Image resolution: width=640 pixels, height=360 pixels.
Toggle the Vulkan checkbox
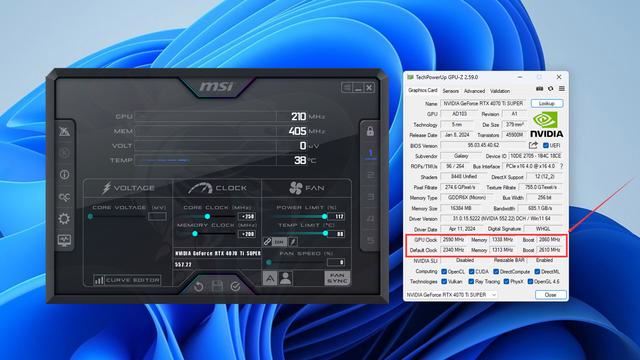pyautogui.click(x=444, y=281)
